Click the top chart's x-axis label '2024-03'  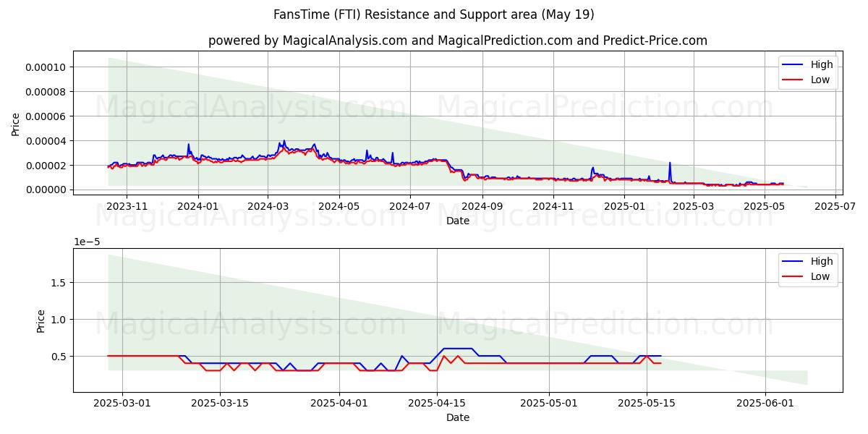pos(268,206)
